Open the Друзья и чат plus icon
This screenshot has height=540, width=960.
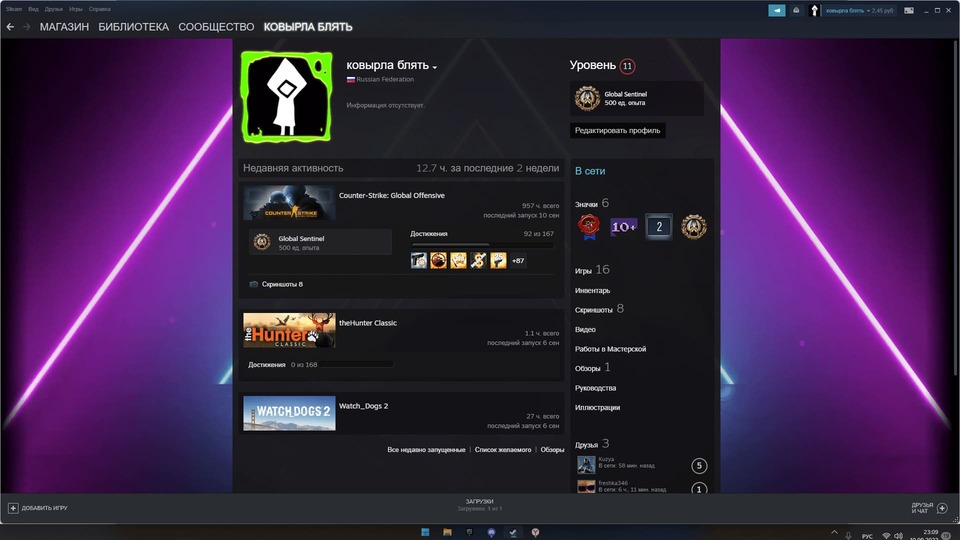pyautogui.click(x=942, y=508)
